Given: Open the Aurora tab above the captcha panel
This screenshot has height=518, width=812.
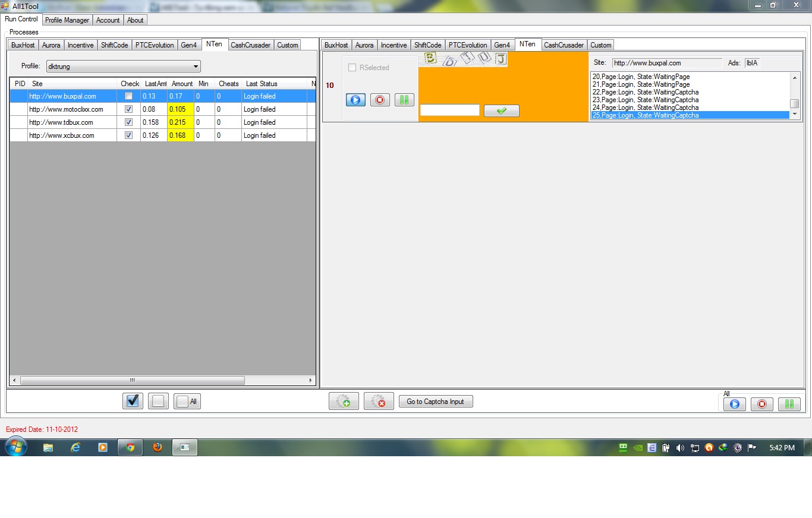Looking at the screenshot, I should (x=365, y=45).
